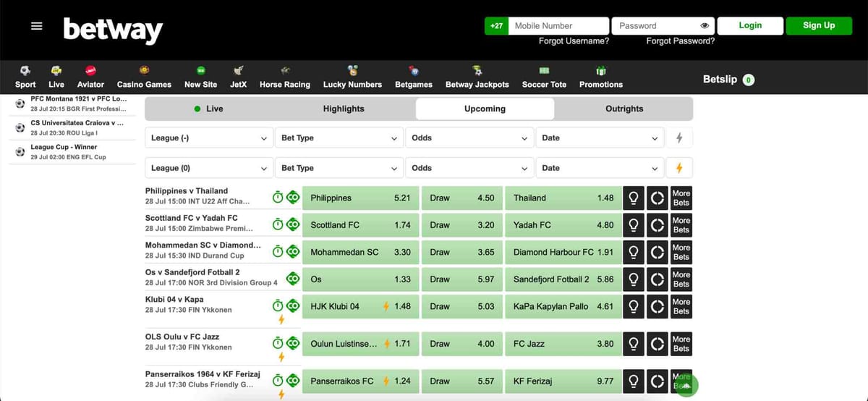Open Horse Racing
Screen dimensions: 868x401
285,77
